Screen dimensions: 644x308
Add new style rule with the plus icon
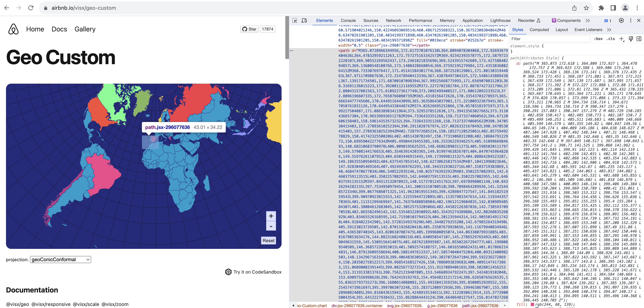[x=622, y=39]
